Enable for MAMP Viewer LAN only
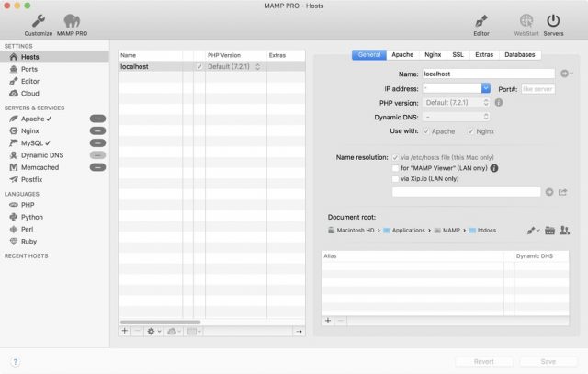 [x=395, y=168]
